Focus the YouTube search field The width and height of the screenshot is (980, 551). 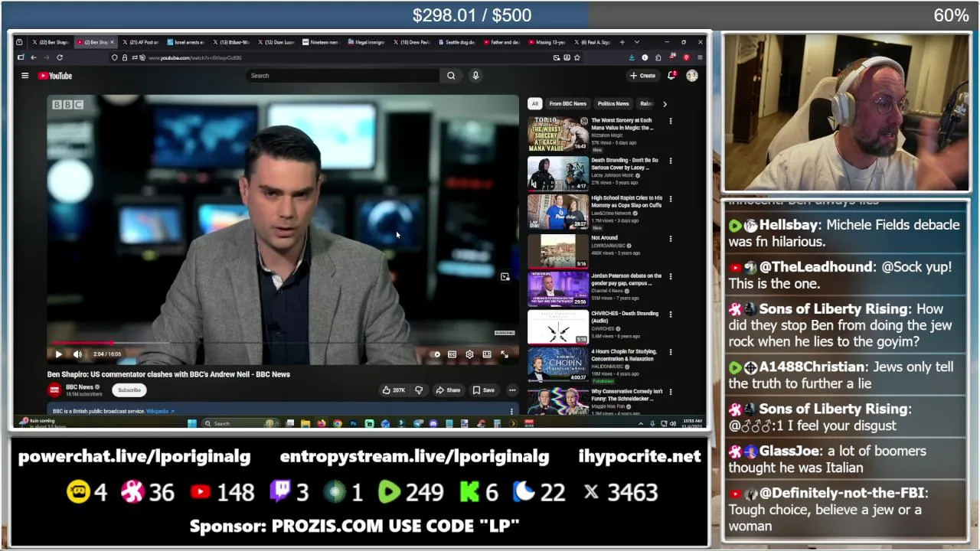click(x=343, y=76)
